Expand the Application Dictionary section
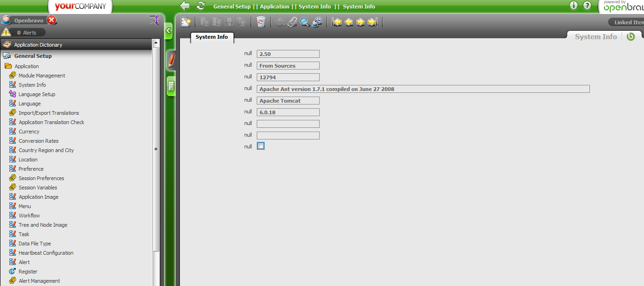 76,45
